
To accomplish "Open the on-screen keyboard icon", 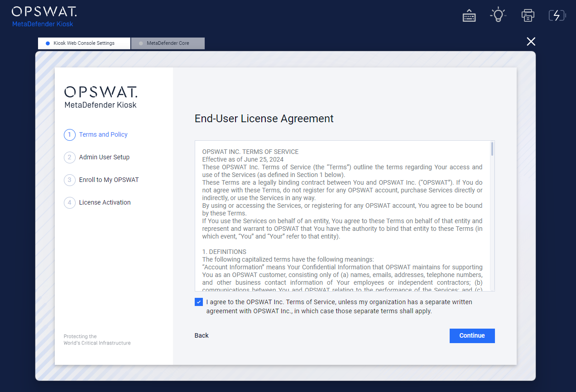I will [x=469, y=15].
